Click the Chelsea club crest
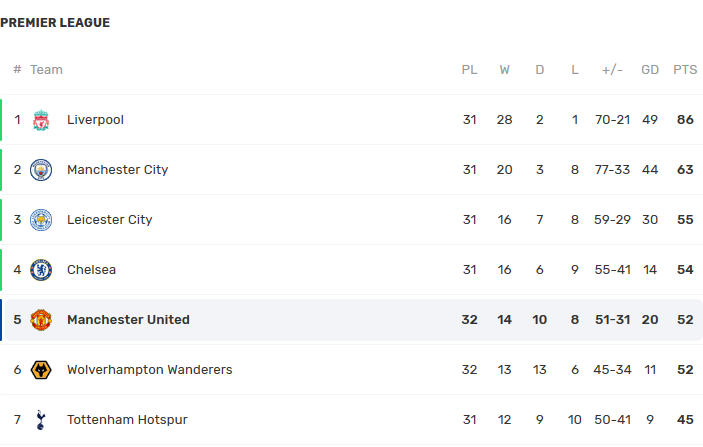This screenshot has width=703, height=447. coord(41,270)
